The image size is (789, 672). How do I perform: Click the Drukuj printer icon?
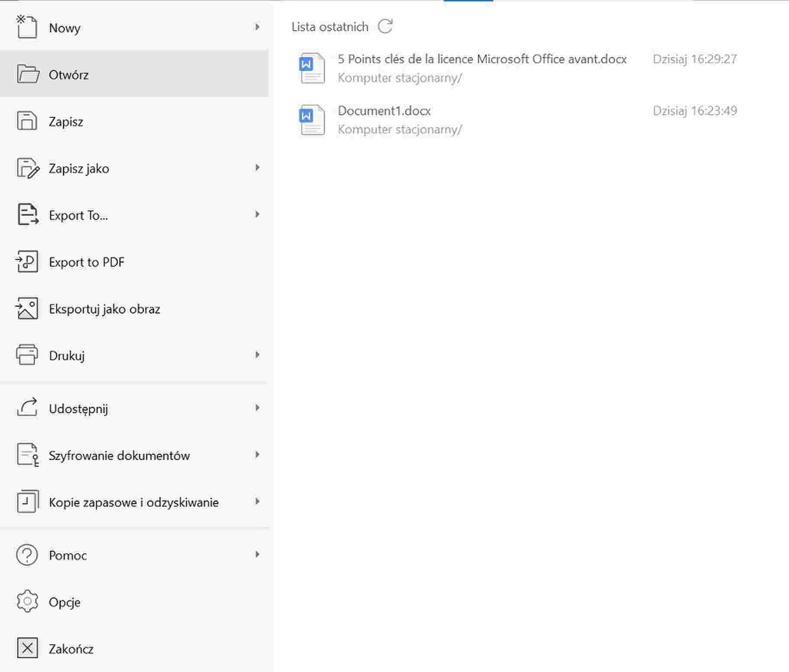[x=27, y=355]
